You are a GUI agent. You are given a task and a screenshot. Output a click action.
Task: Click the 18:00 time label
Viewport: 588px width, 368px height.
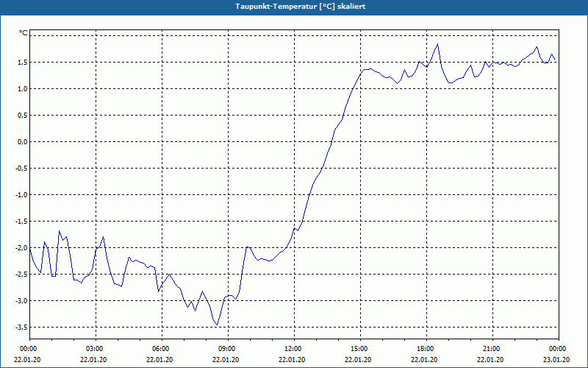(427, 349)
